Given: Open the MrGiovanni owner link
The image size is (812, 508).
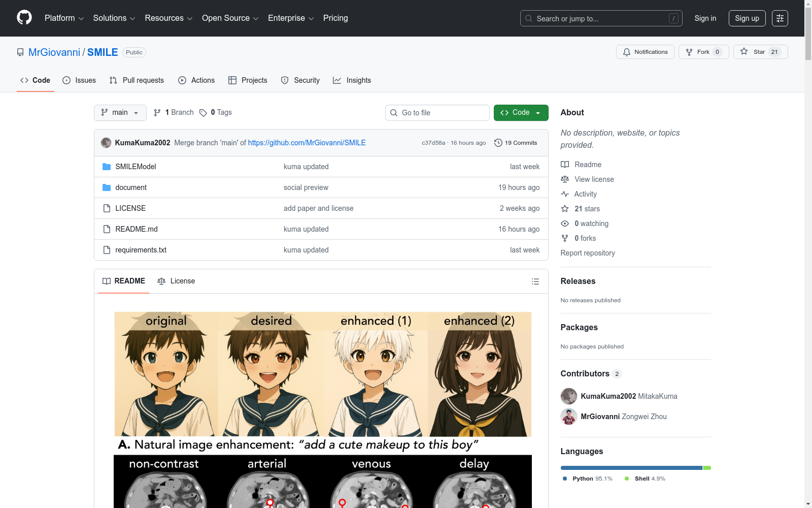Looking at the screenshot, I should pyautogui.click(x=54, y=52).
